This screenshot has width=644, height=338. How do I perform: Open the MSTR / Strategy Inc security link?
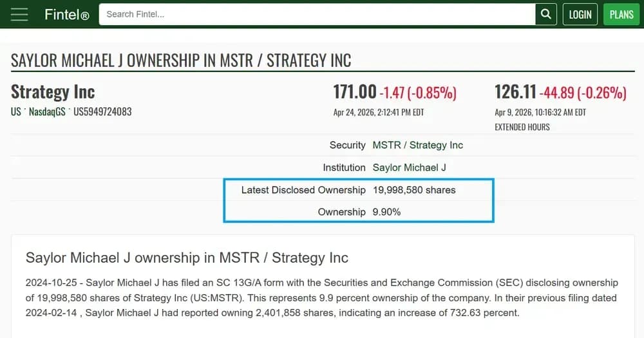[x=417, y=145]
